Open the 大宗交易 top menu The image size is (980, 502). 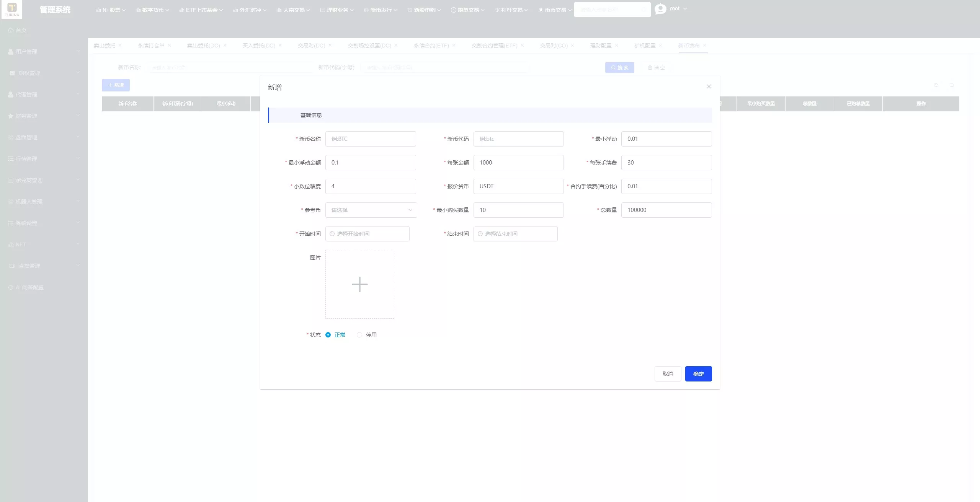[293, 10]
